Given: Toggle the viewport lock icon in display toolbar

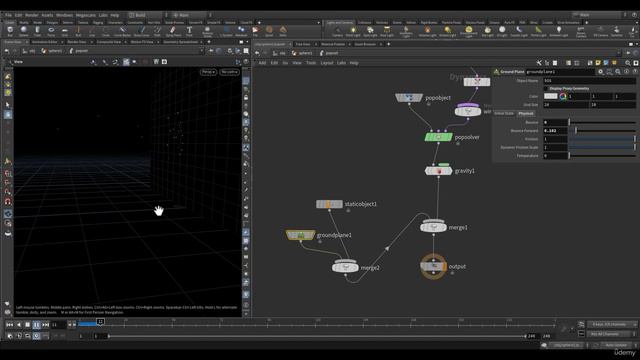Looking at the screenshot, I should [246, 98].
